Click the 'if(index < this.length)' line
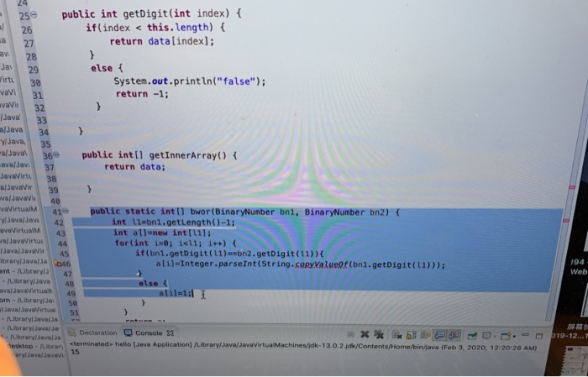Screen dimensions: 588x377 pos(155,28)
